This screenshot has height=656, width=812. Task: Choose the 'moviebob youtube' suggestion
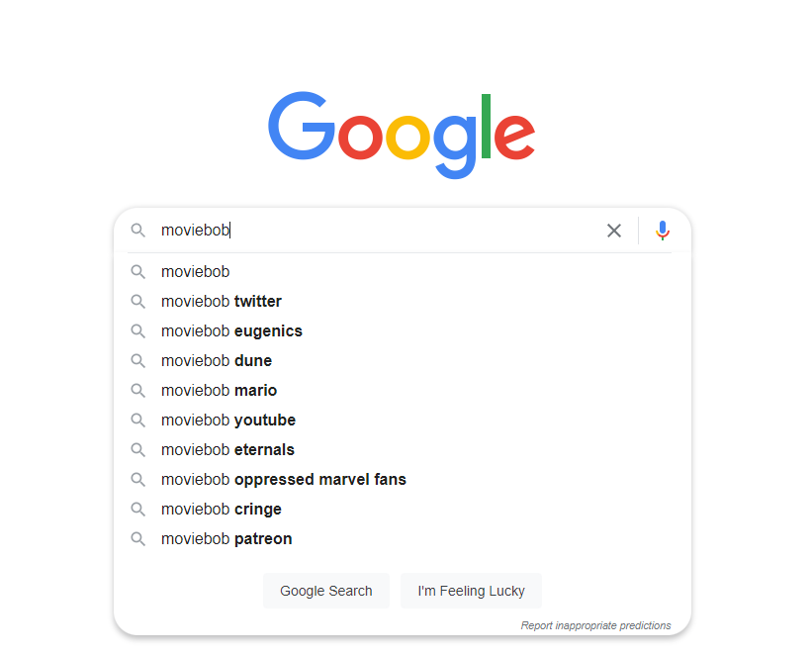[x=228, y=420]
